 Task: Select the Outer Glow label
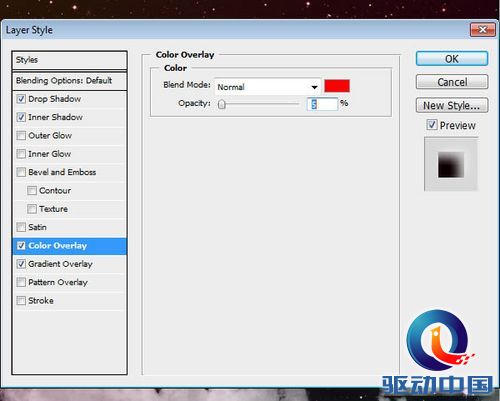tap(50, 136)
